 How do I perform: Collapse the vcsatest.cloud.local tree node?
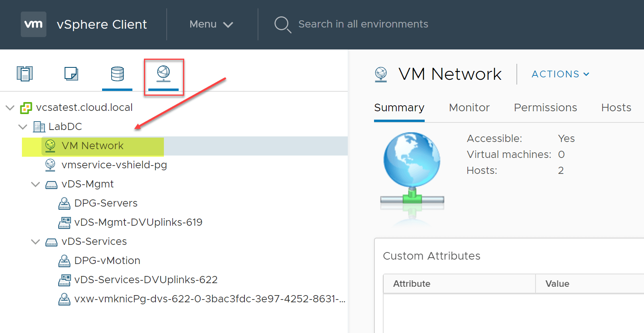coord(10,108)
